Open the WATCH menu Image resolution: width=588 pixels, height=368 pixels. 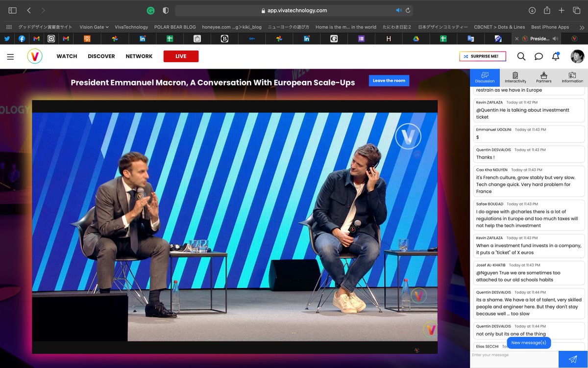point(67,56)
